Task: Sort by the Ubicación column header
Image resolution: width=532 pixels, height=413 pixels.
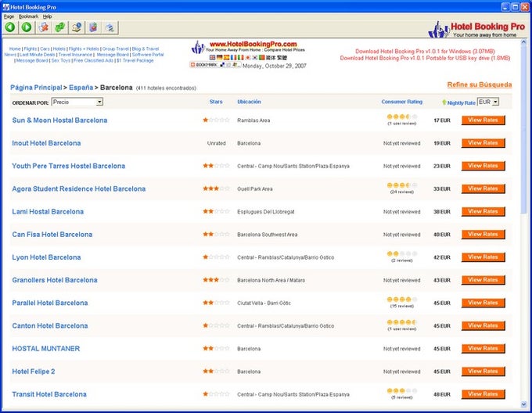Action: point(249,102)
